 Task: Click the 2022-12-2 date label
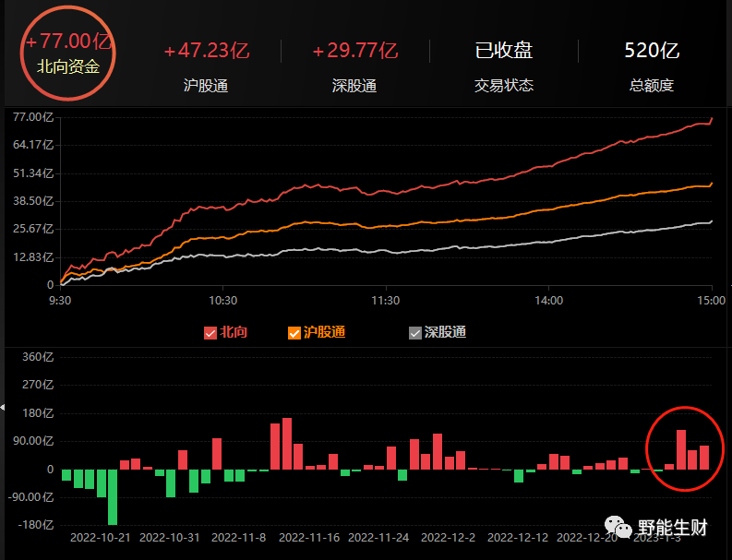pos(449,538)
